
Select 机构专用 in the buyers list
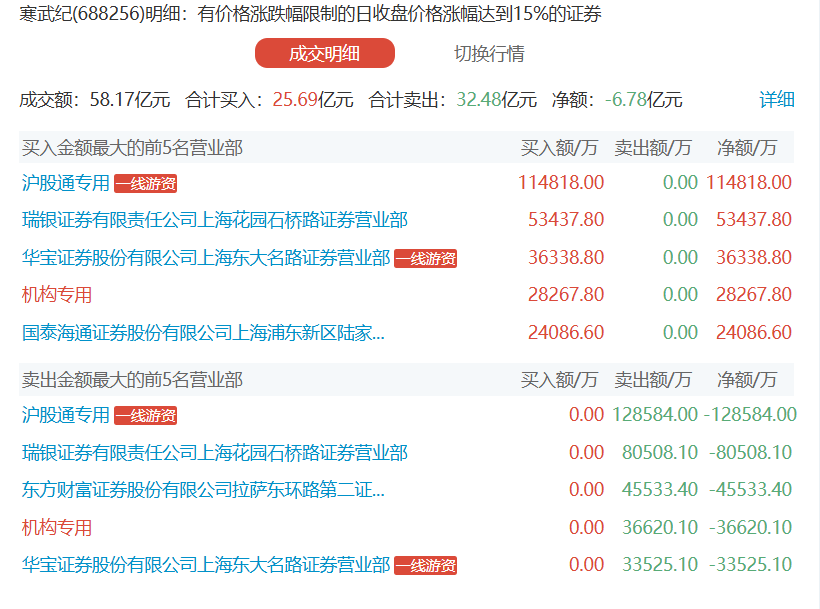click(x=57, y=295)
